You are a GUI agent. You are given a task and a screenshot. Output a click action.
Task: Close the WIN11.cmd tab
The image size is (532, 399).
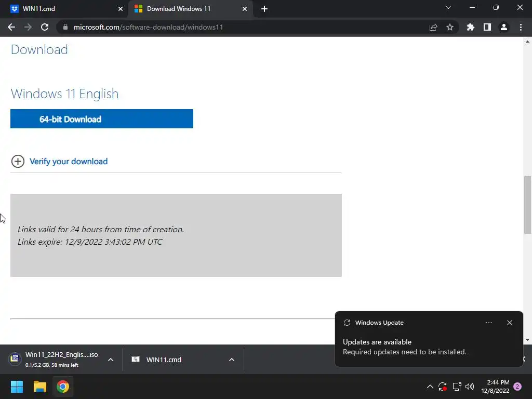click(121, 9)
